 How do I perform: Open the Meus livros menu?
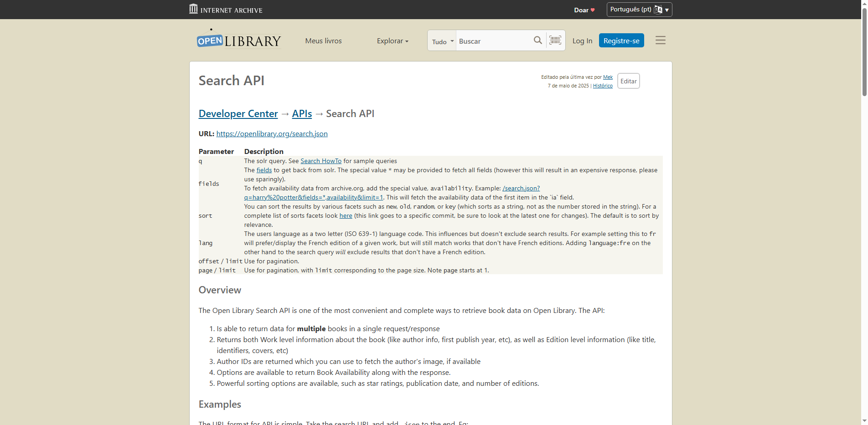(x=323, y=41)
